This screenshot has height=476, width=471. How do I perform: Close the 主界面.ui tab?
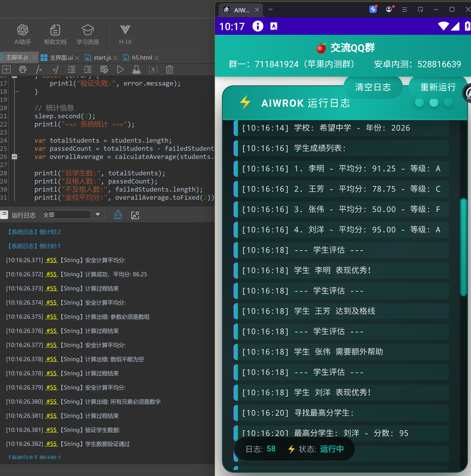(77, 58)
